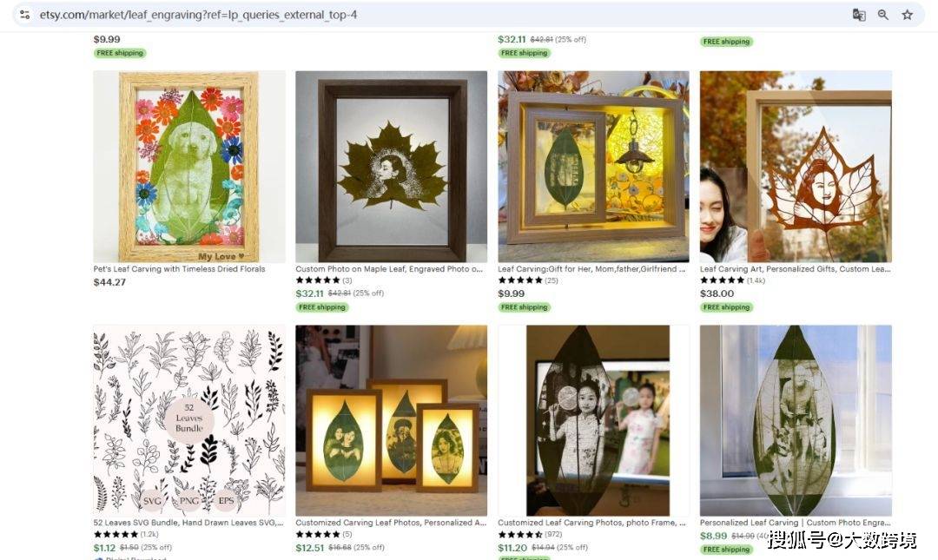Viewport: 938px width, 560px height.
Task: Open Personalized Leaf Carving Custom Photo listing
Action: pyautogui.click(x=795, y=523)
